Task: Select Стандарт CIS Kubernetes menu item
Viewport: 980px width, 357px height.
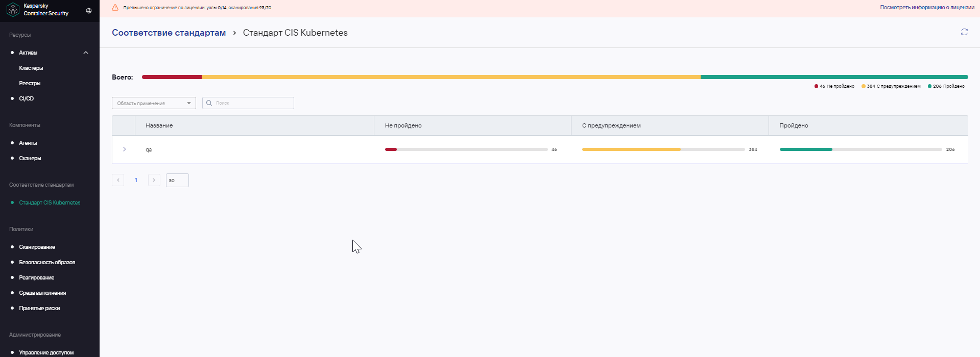Action: coord(50,202)
